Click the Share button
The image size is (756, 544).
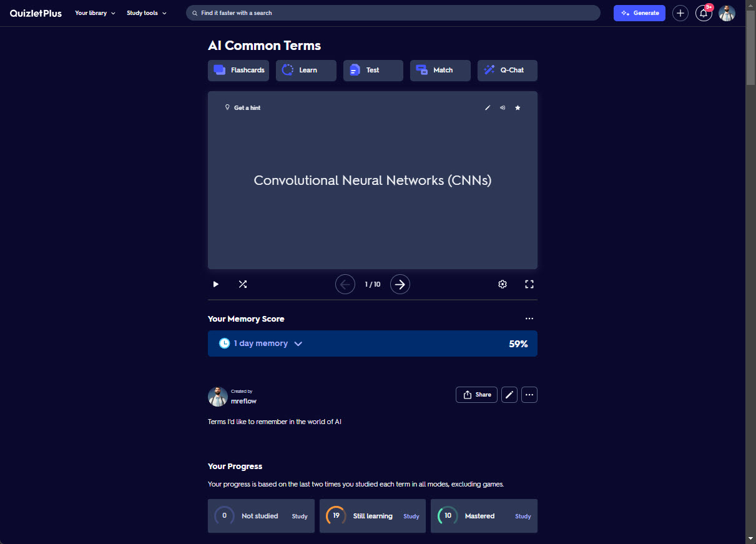pos(476,395)
